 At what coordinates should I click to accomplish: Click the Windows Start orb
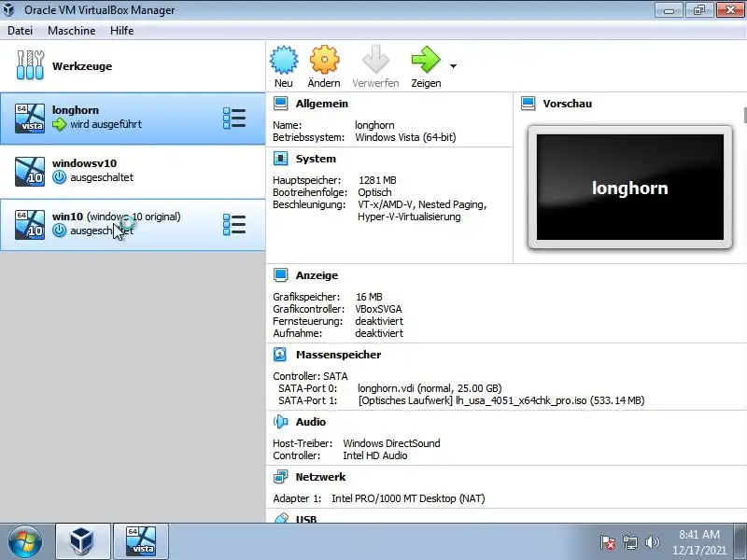24,541
